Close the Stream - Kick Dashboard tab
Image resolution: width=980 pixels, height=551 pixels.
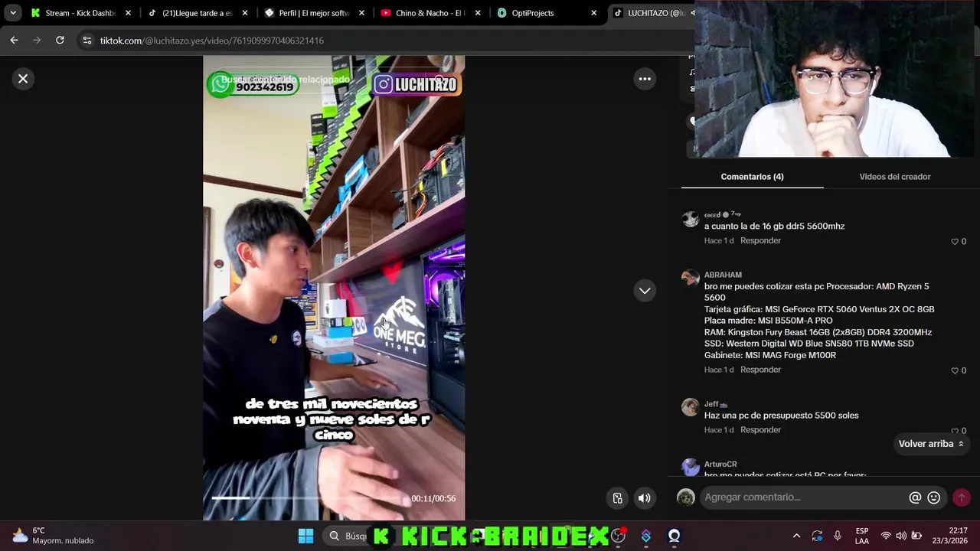click(128, 13)
